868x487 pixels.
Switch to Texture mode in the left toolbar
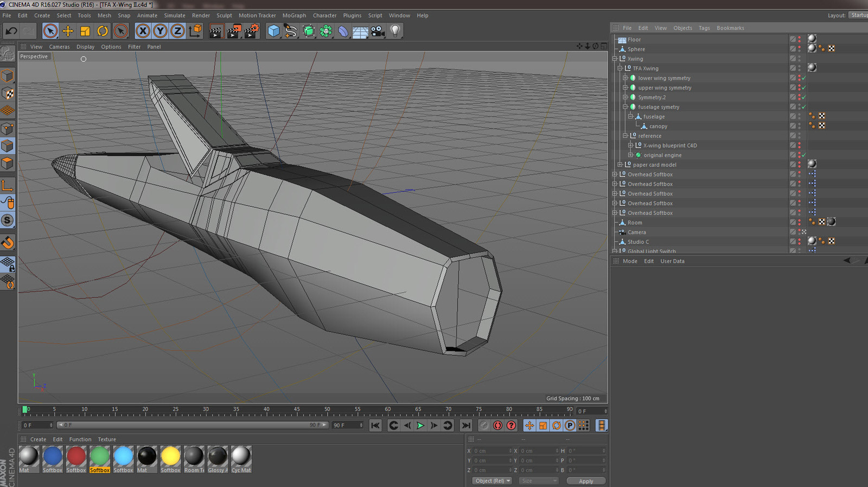[x=8, y=93]
